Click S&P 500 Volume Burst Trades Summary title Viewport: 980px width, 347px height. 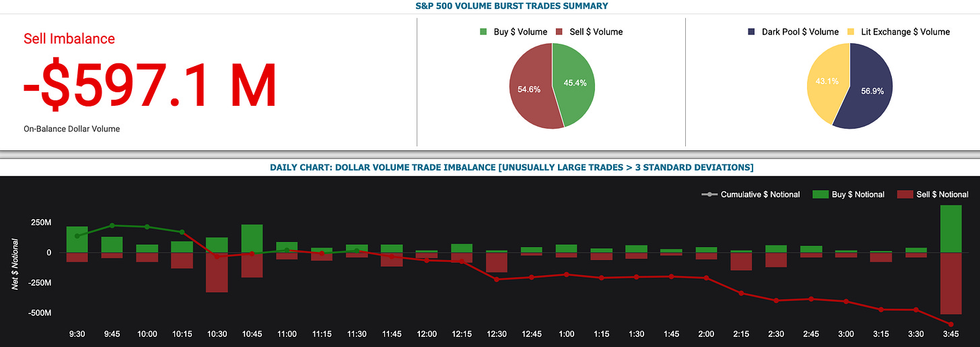tap(512, 6)
